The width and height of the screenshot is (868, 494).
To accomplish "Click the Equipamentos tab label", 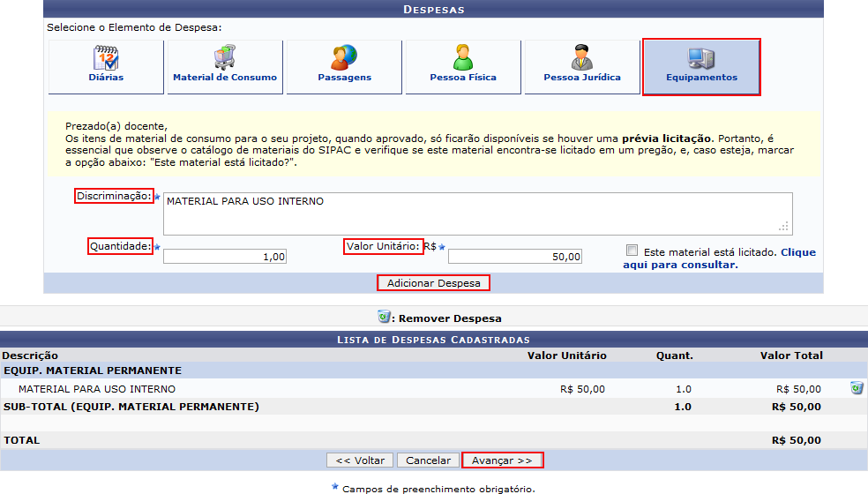I will pyautogui.click(x=701, y=78).
